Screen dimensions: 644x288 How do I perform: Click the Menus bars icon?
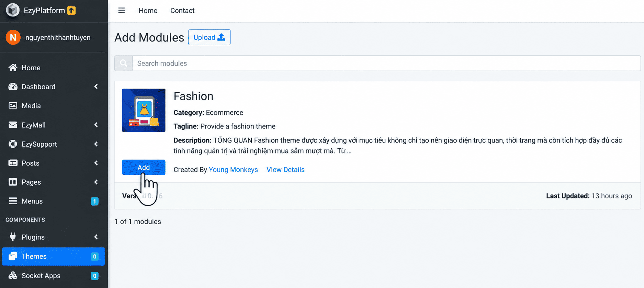point(13,201)
